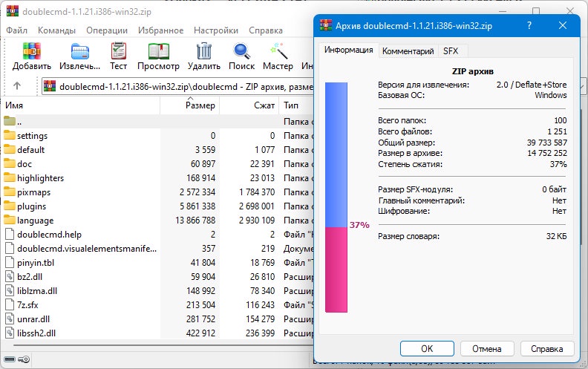
Task: Sort by the Тип column header
Action: 297,105
